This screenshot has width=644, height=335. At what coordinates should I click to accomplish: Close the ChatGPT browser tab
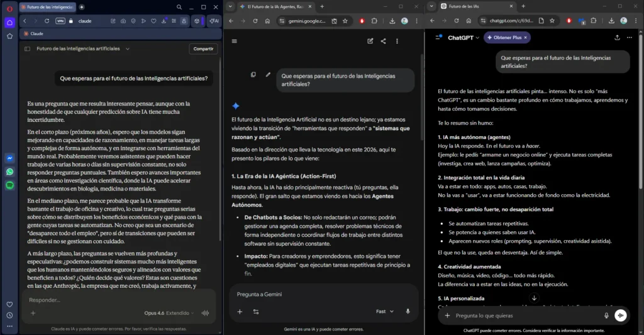click(x=511, y=6)
